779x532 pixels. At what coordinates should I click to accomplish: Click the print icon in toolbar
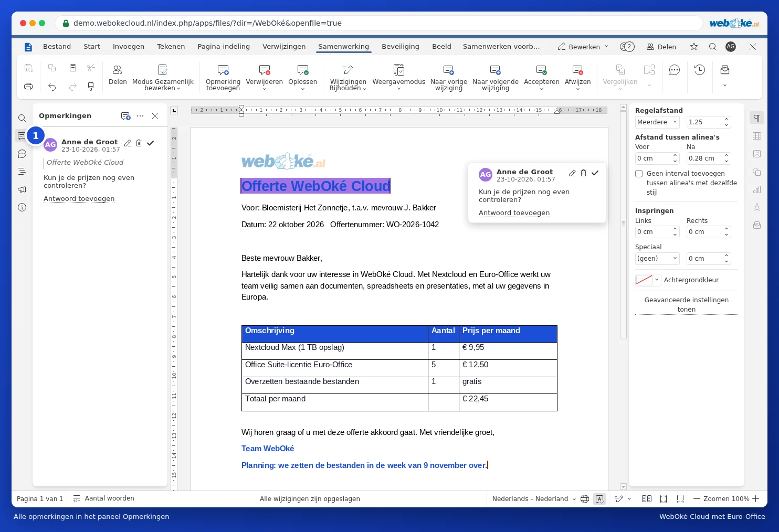[28, 87]
